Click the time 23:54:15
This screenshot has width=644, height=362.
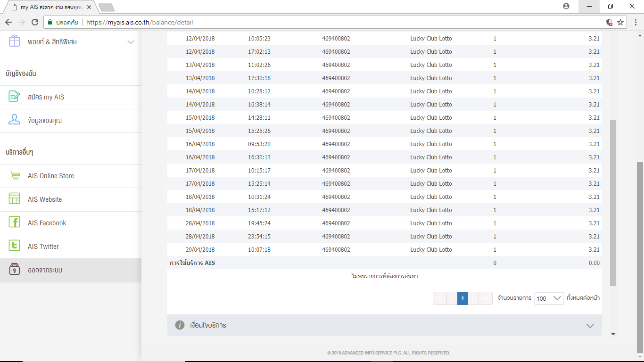tap(259, 236)
